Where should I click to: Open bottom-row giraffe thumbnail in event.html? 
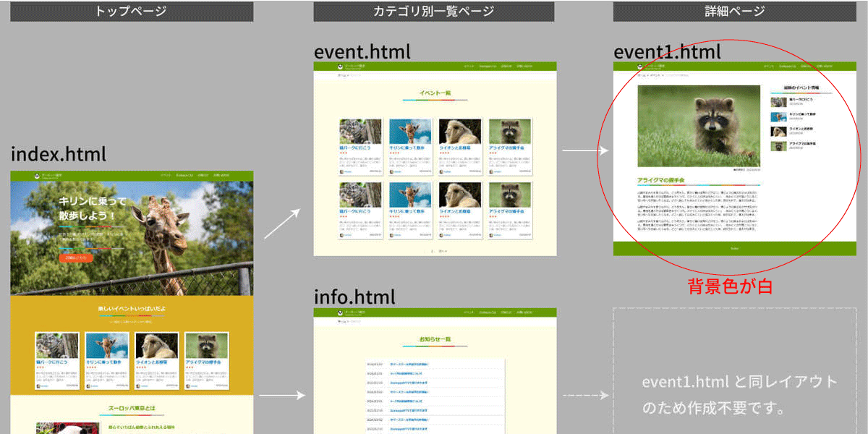tap(410, 195)
